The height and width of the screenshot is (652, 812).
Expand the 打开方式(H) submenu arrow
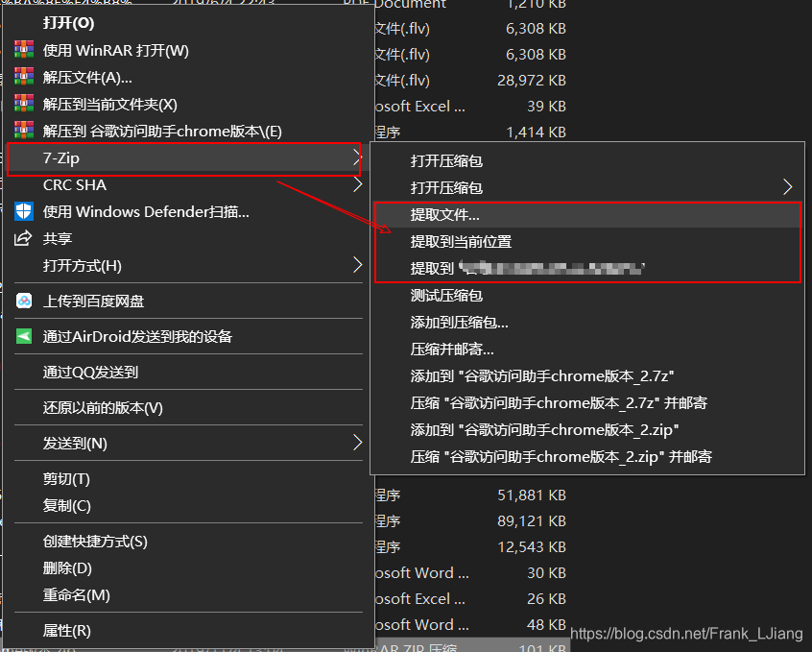(357, 265)
